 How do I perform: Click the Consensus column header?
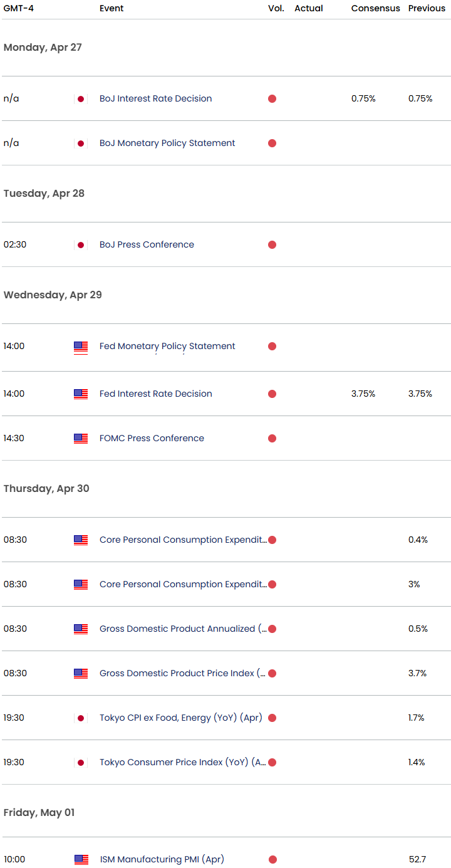(375, 9)
